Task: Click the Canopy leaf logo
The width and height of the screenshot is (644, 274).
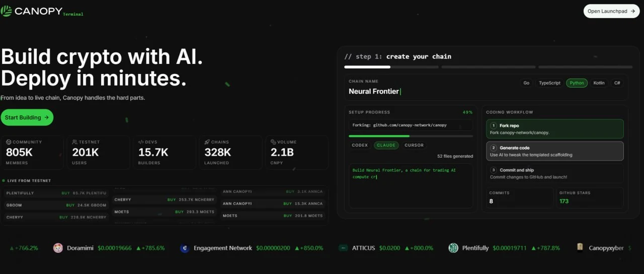Action: [x=7, y=11]
